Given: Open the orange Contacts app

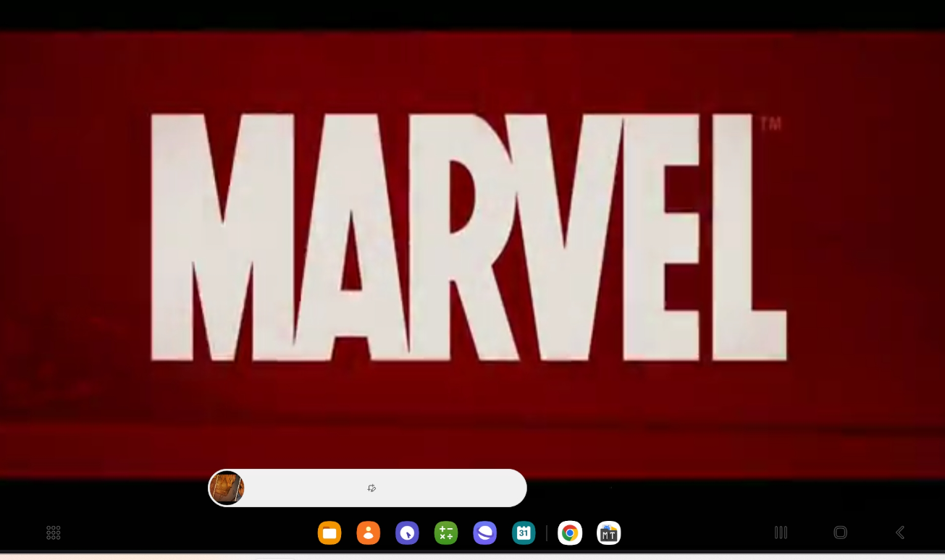Looking at the screenshot, I should 369,533.
